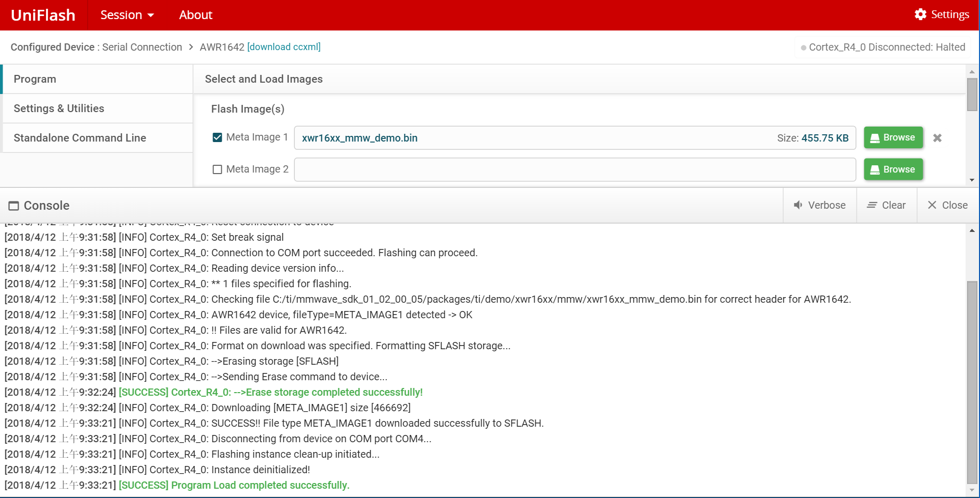
Task: Click the console scroll up arrow
Action: coord(972,230)
